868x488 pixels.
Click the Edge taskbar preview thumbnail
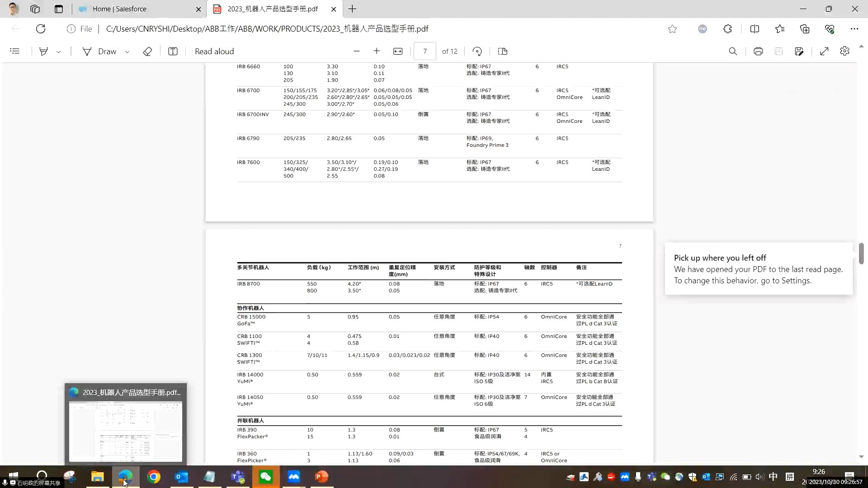126,424
